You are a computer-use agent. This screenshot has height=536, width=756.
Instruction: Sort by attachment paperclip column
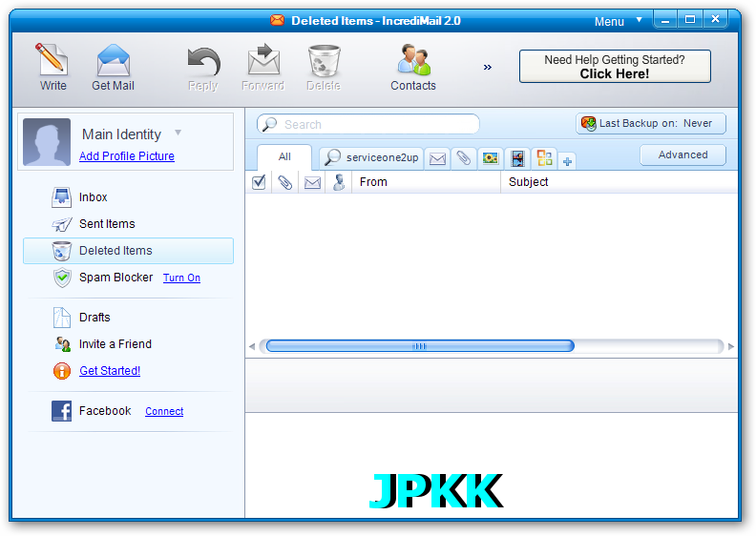[285, 182]
